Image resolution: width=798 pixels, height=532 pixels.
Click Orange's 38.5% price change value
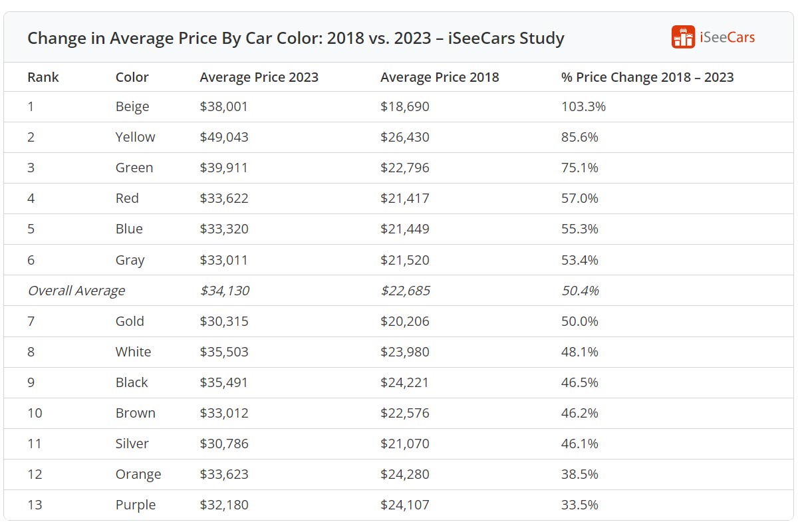tap(580, 474)
